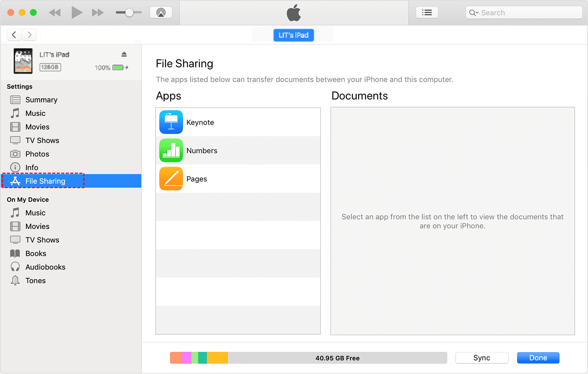Screen dimensions: 588x374
Task: Open the list view menu icon
Action: click(427, 13)
